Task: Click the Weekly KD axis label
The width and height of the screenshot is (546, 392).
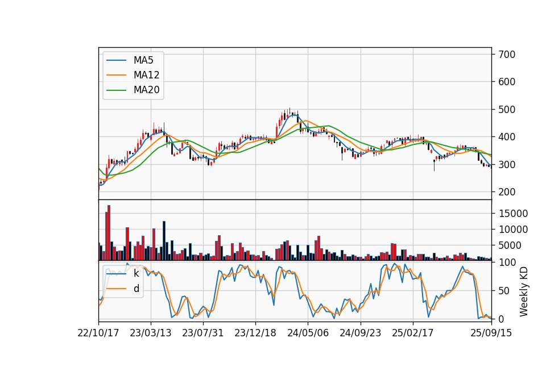Action: pos(523,291)
